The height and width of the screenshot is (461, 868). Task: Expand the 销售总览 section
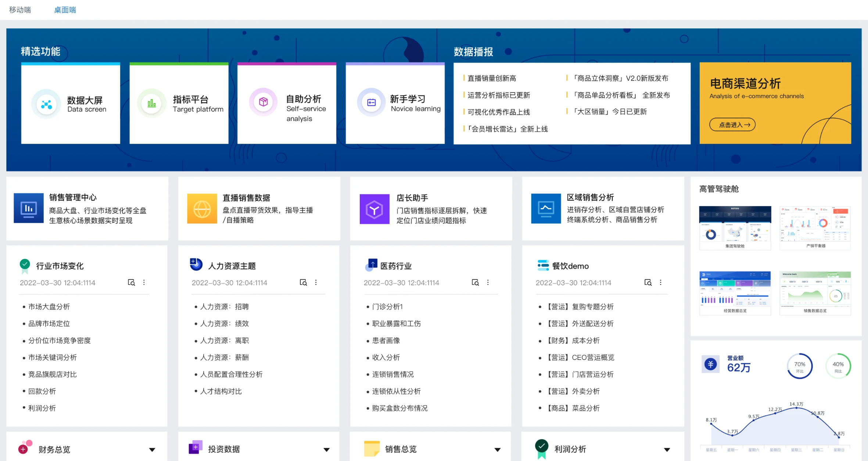coord(498,450)
